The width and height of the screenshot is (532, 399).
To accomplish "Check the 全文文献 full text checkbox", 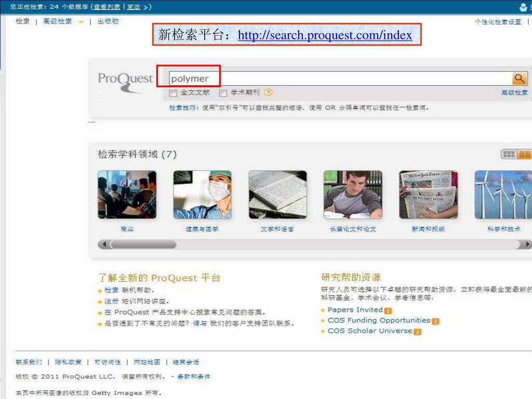I will coord(173,93).
